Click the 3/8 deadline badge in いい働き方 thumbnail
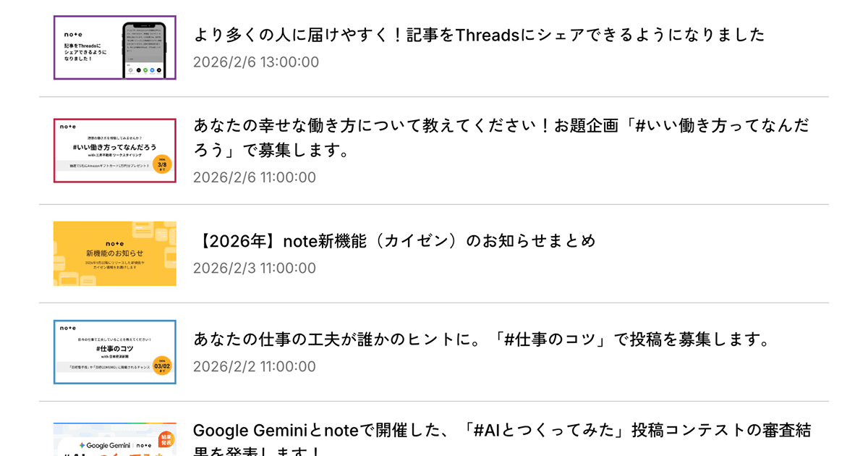The image size is (868, 456). [163, 165]
